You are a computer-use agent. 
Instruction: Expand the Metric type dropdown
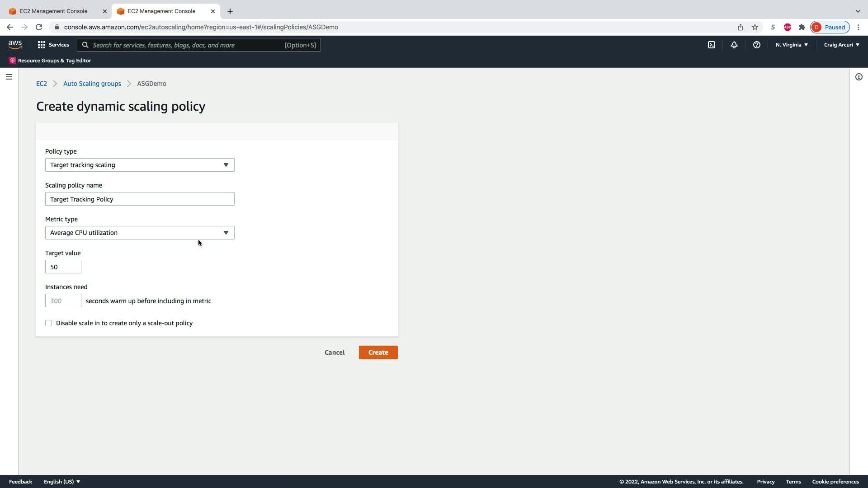pyautogui.click(x=140, y=233)
